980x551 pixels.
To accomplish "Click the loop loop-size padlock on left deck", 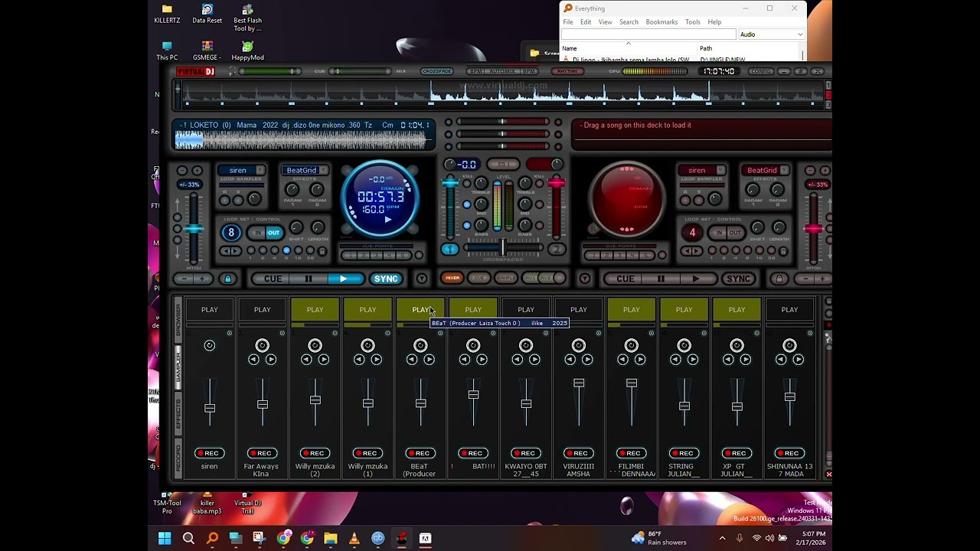I will point(322,251).
